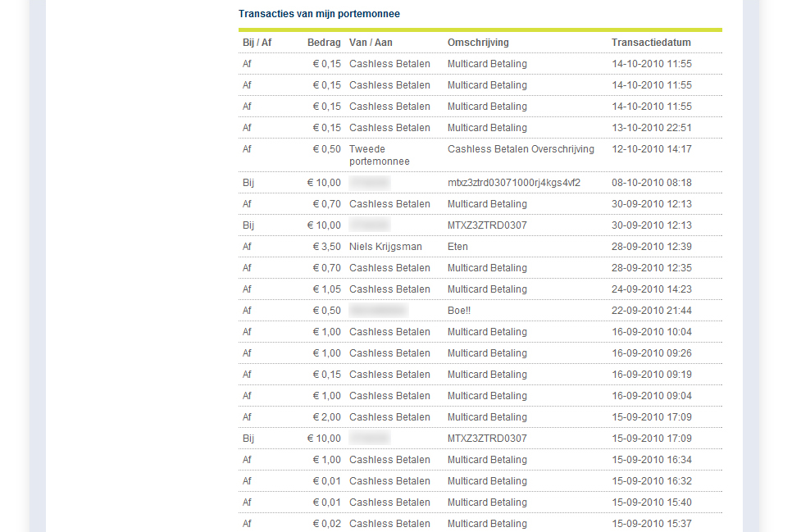Click the € 3,50 amount
Image resolution: width=792 pixels, height=532 pixels.
(326, 247)
